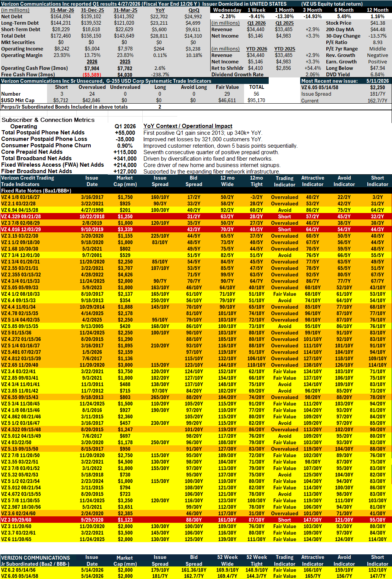This screenshot has width=392, height=579.
Task: Click the Free Cash Flow negative value
Action: tap(92, 75)
